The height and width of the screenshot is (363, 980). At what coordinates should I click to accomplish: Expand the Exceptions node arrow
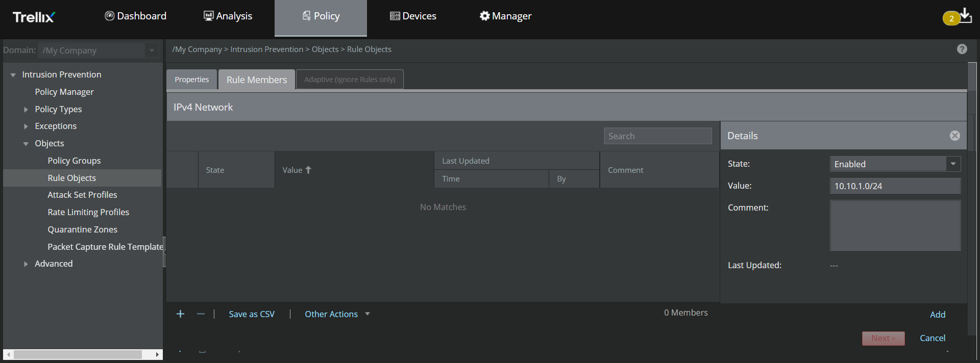click(x=26, y=126)
